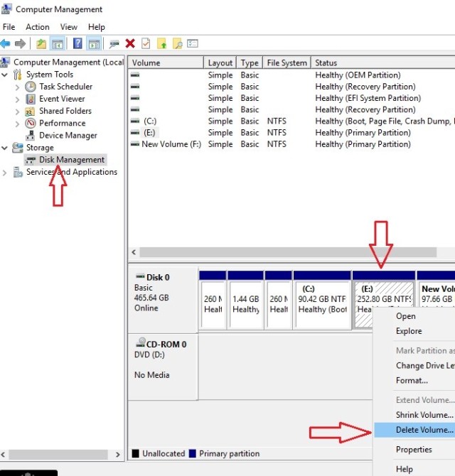Click the CD-ROM 0 drive icon
This screenshot has width=455, height=476.
click(x=140, y=342)
